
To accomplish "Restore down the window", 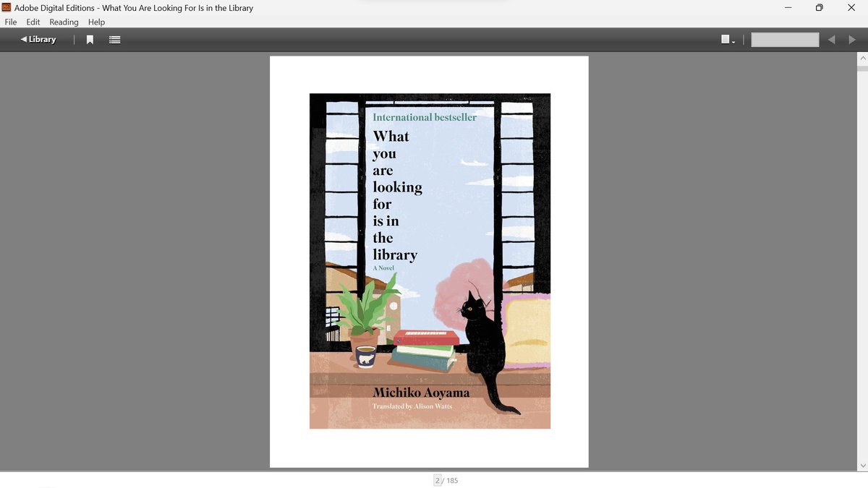I will 820,8.
